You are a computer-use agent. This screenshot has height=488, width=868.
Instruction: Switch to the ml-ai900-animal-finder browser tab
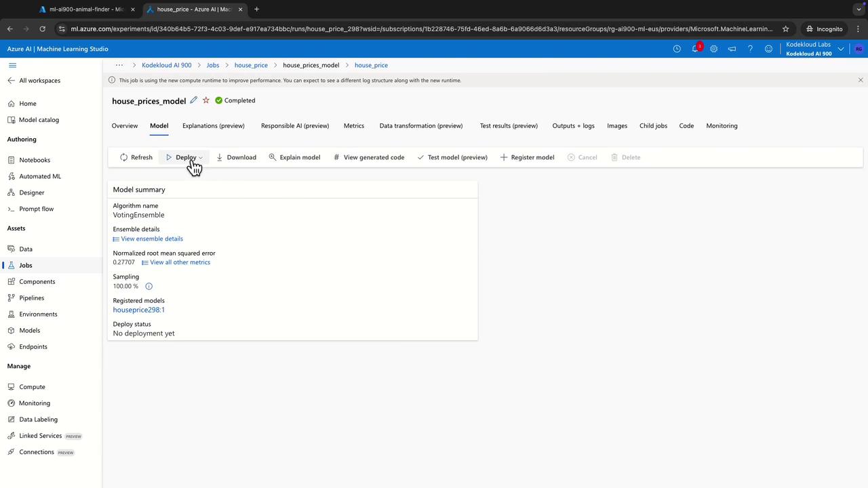click(85, 9)
